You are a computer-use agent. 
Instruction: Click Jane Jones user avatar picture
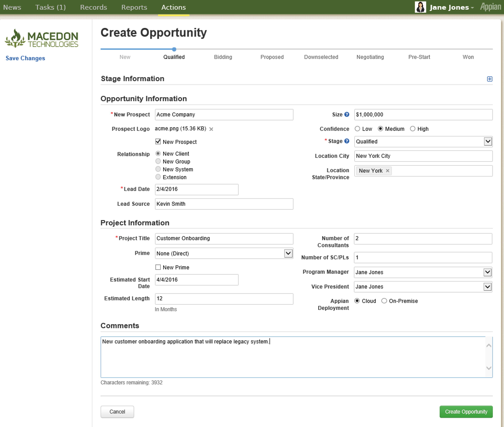pyautogui.click(x=420, y=7)
